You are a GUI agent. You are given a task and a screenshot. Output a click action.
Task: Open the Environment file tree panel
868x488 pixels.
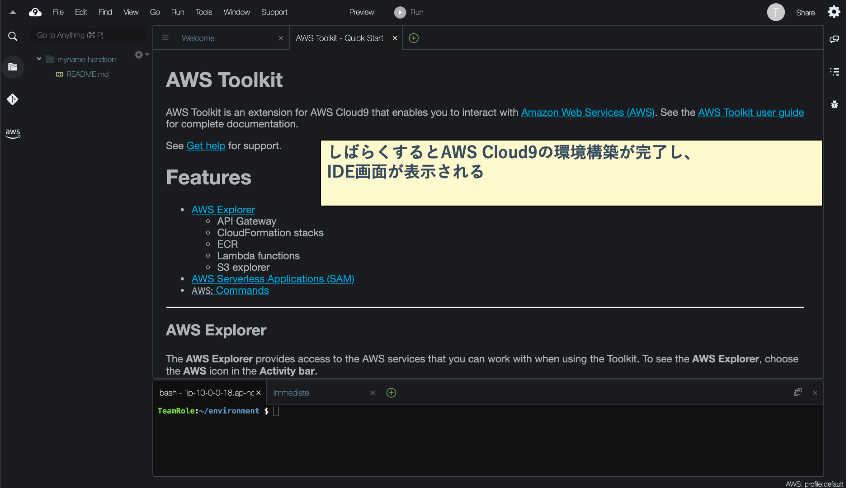pos(13,67)
